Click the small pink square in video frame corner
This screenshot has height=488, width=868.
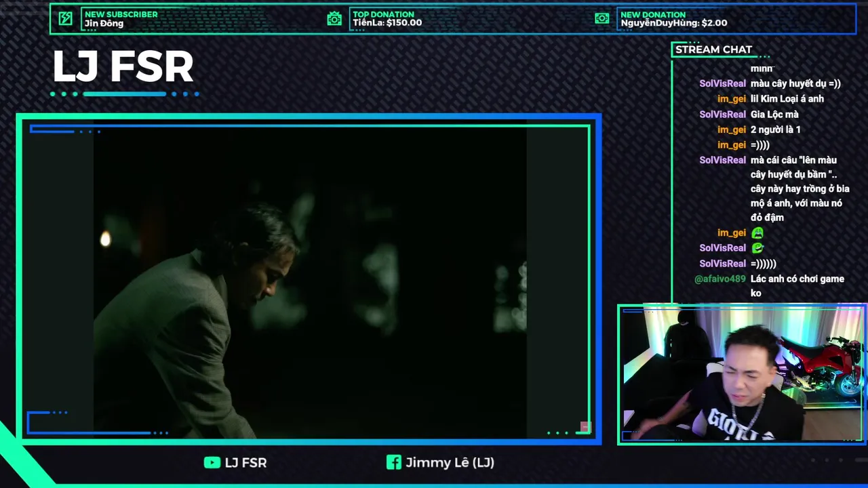pyautogui.click(x=585, y=427)
